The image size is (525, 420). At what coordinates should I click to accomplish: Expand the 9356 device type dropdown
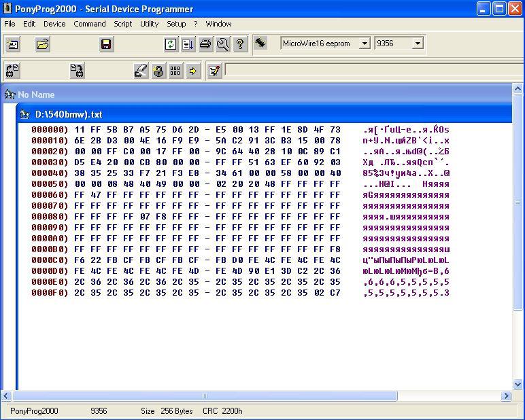click(418, 43)
